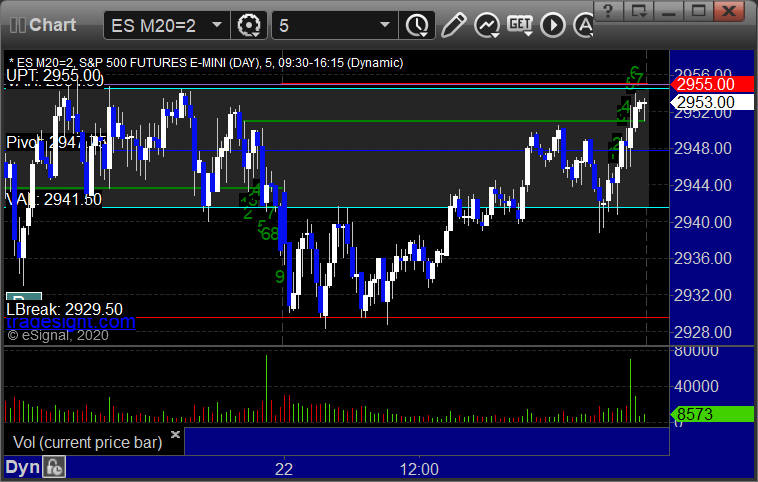The image size is (758, 482).
Task: Click the help question mark button
Action: pyautogui.click(x=608, y=11)
